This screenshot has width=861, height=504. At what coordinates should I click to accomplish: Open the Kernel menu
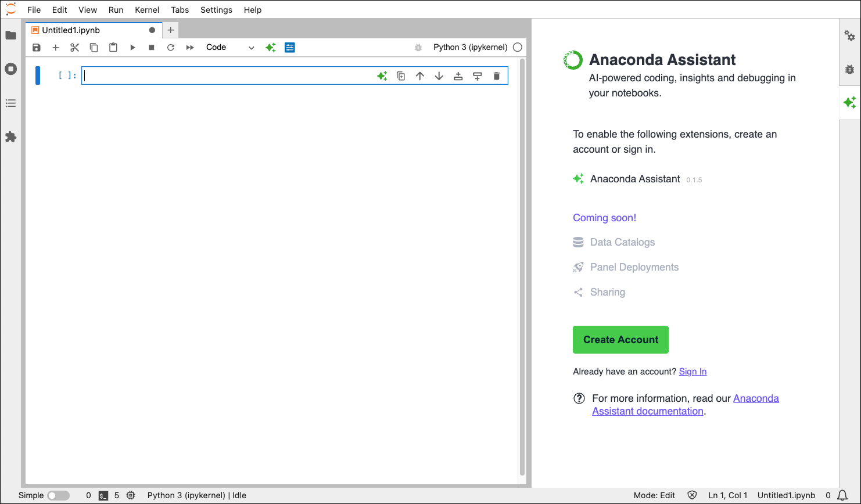coord(147,10)
